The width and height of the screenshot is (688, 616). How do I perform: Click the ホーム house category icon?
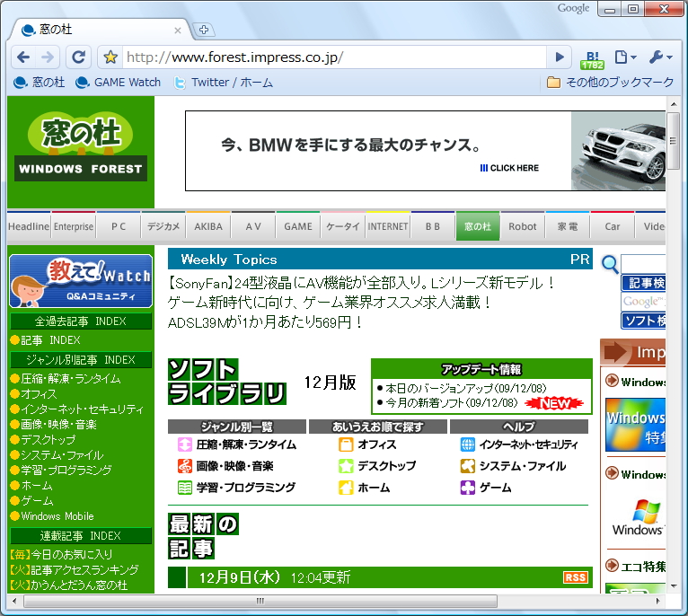[346, 488]
